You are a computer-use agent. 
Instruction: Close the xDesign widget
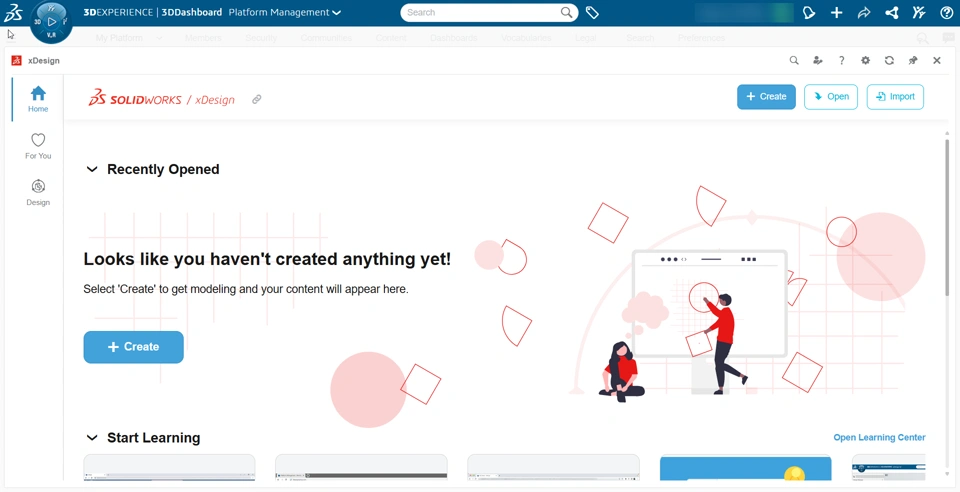coord(937,61)
